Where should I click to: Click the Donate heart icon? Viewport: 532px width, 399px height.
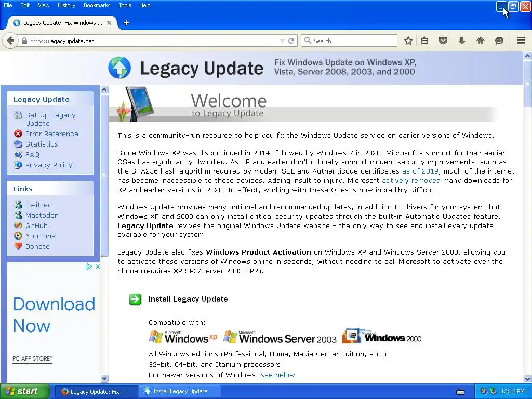pyautogui.click(x=18, y=246)
